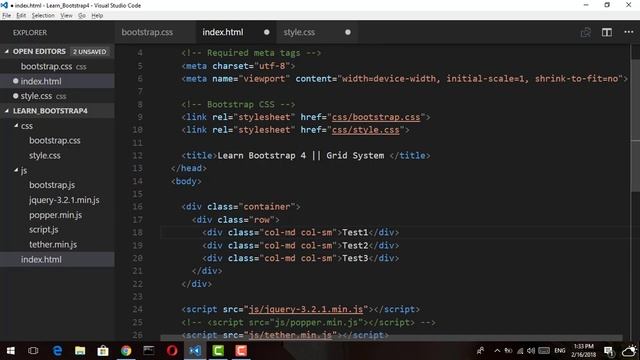Viewport: 640px width, 360px height.
Task: Open the Help menu
Action: point(97,16)
